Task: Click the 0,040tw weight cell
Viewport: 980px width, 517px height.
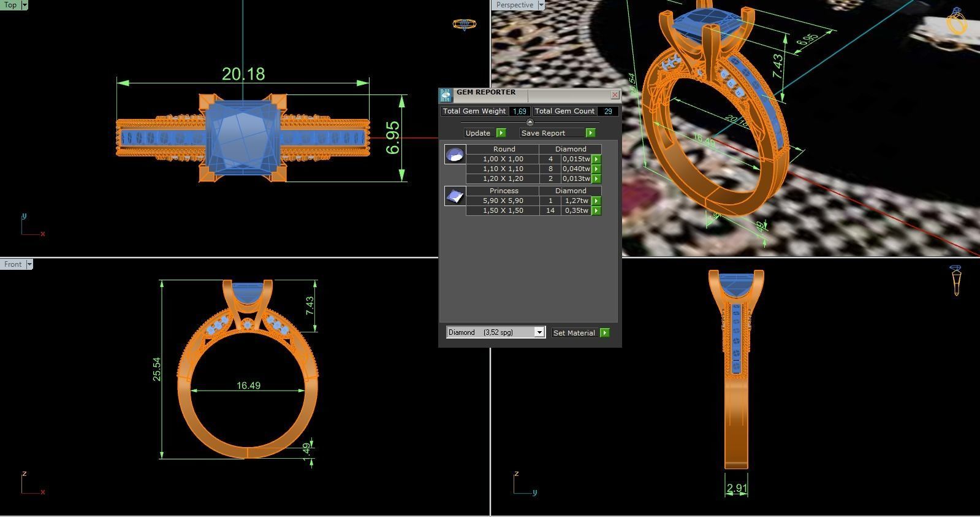Action: [x=576, y=169]
